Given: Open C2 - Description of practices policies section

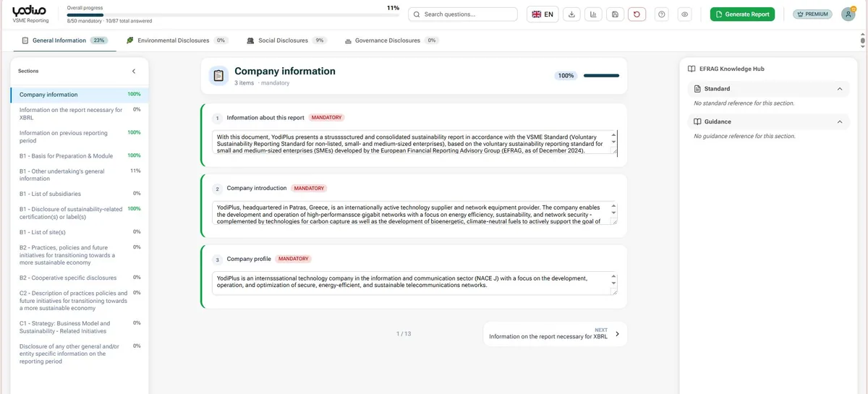Looking at the screenshot, I should tap(80, 300).
